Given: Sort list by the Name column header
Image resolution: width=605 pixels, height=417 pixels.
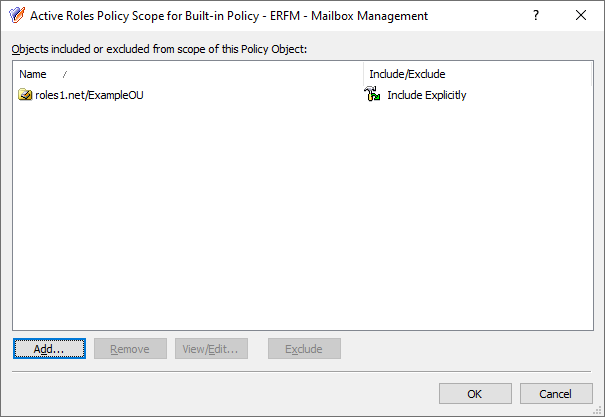Looking at the screenshot, I should (x=188, y=74).
